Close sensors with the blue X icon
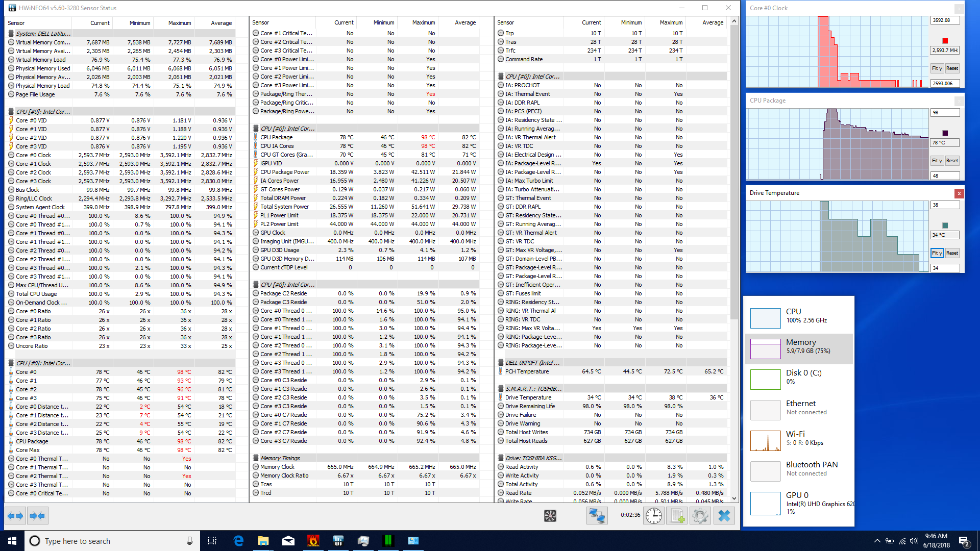Screen dimensions: 980x551 (724, 516)
